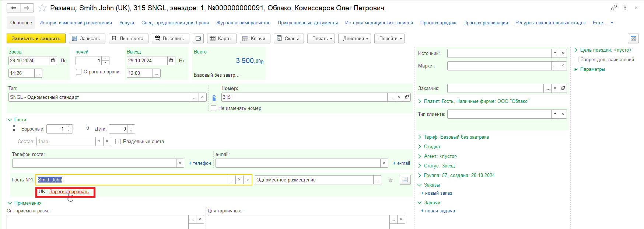The image size is (644, 229).
Task: Clear the Маркет field
Action: coord(563,66)
